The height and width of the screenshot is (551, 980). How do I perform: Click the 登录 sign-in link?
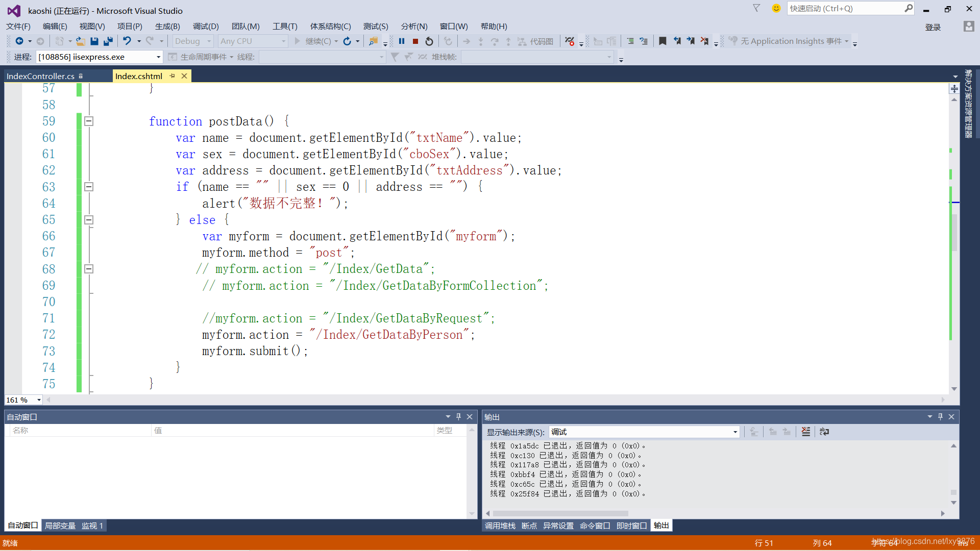(x=933, y=27)
